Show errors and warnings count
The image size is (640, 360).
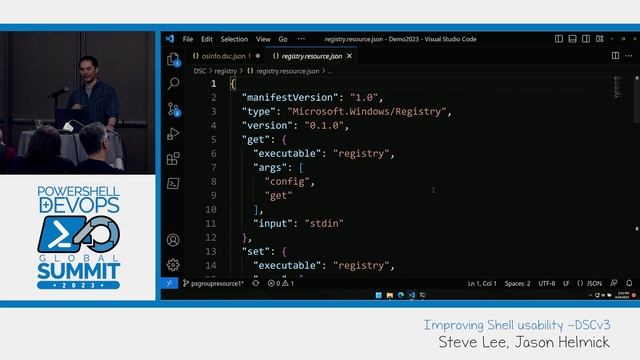pyautogui.click(x=281, y=283)
